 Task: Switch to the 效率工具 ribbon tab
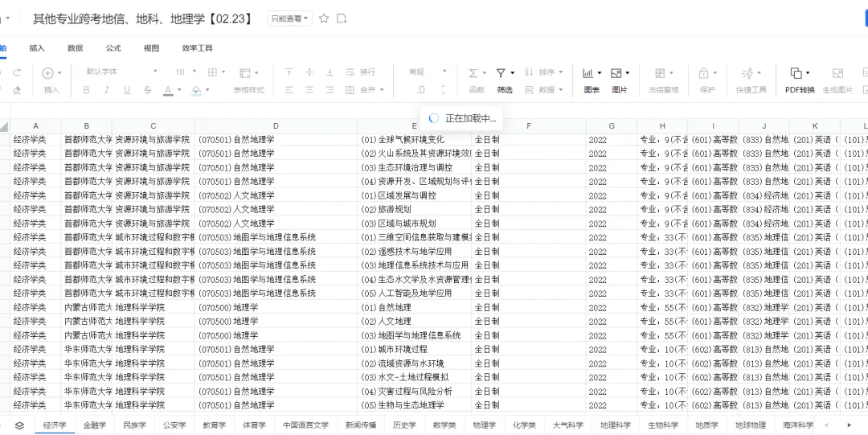[197, 48]
